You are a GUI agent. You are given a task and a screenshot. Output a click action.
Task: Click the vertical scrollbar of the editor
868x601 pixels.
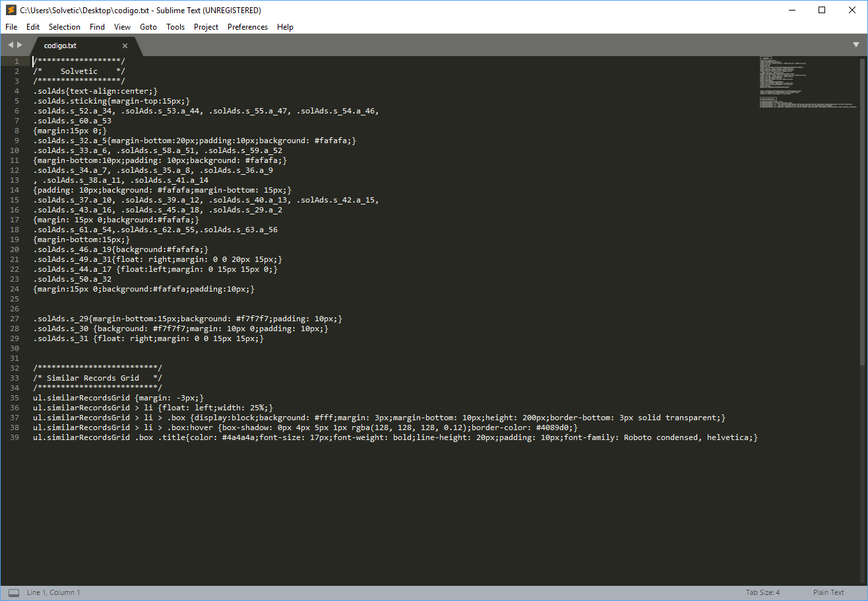[862, 211]
